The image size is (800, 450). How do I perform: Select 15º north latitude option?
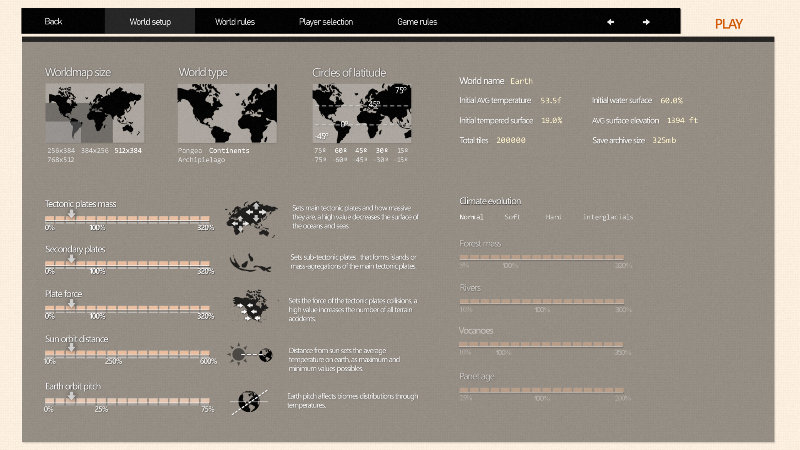pos(403,151)
